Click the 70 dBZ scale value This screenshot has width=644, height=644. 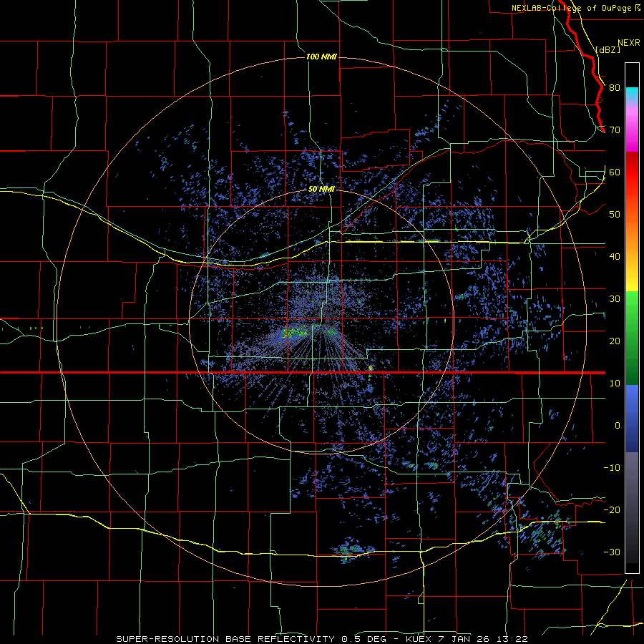(x=615, y=130)
